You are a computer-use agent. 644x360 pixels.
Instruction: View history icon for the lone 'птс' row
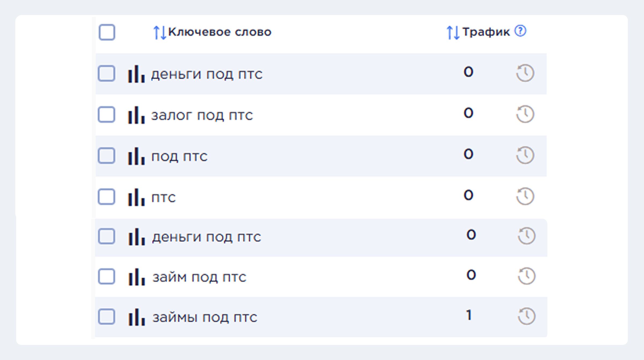[525, 196]
